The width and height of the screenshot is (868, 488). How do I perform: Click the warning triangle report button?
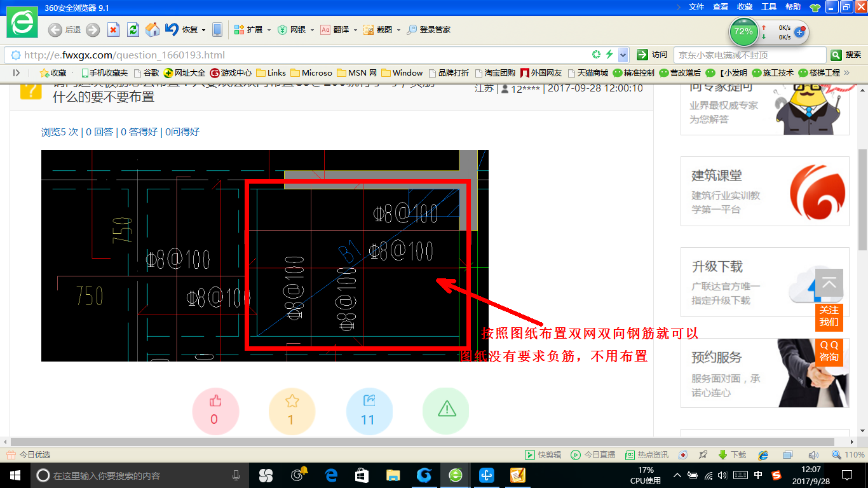pyautogui.click(x=446, y=410)
